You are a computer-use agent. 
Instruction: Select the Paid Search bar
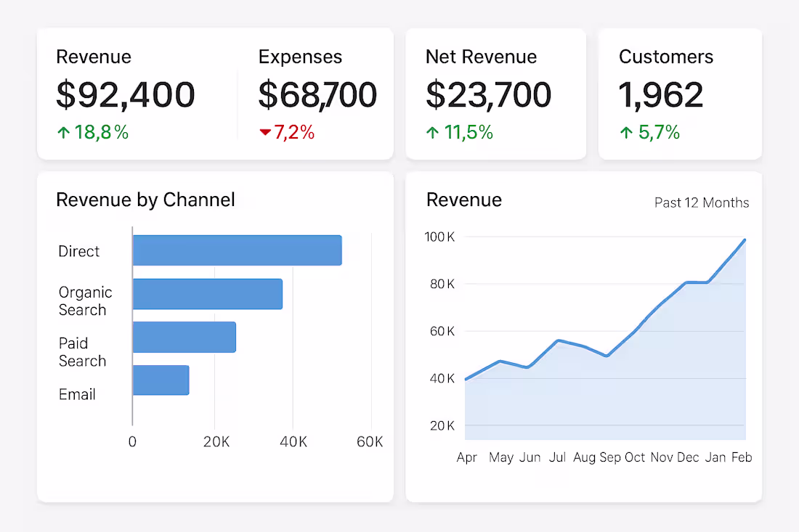click(184, 337)
